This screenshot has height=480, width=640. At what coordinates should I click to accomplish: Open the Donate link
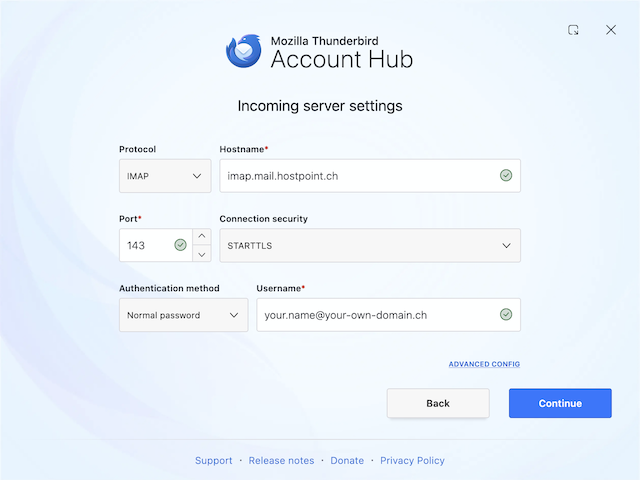pyautogui.click(x=347, y=460)
